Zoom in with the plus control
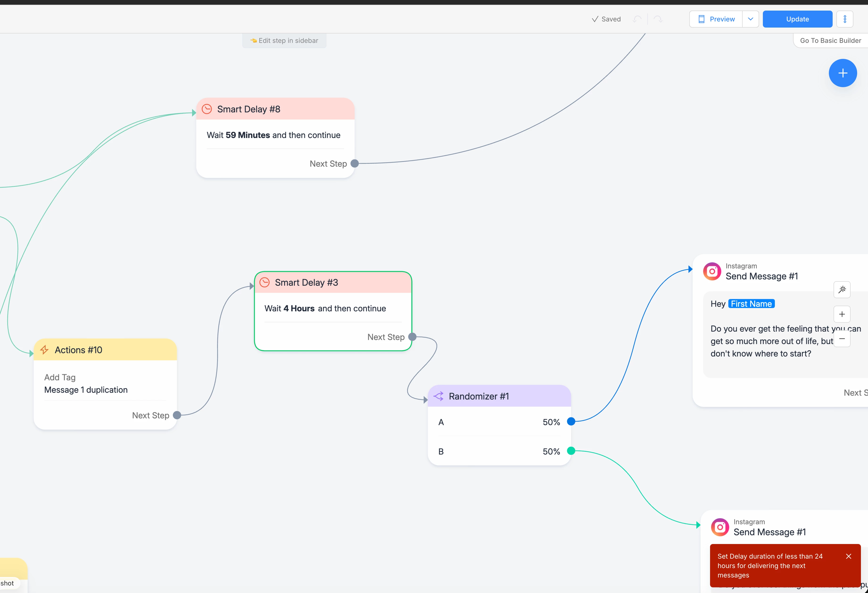The height and width of the screenshot is (593, 868). click(842, 314)
